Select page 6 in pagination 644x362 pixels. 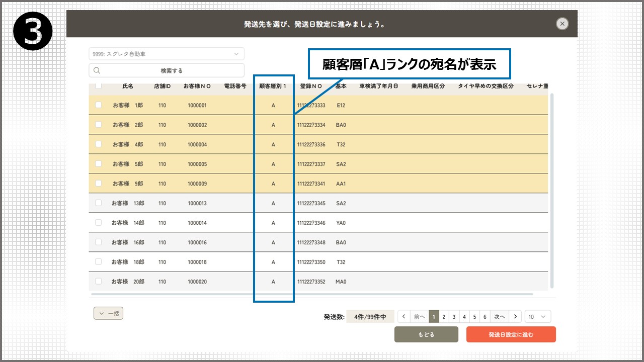coord(485,317)
